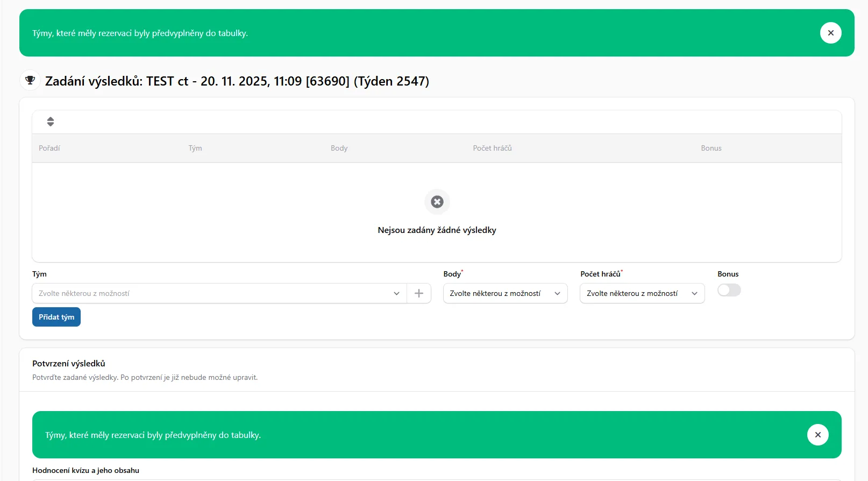Click the sort arrows icon above the table
This screenshot has height=481, width=868.
tap(51, 122)
